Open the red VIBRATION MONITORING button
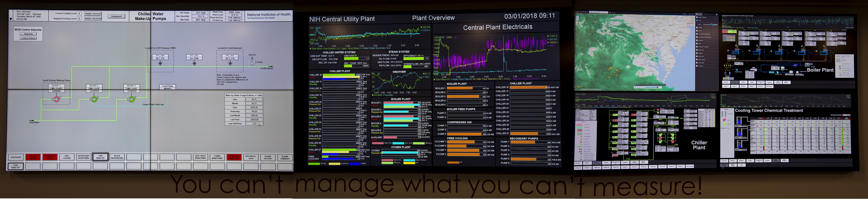This screenshot has height=199, width=868. tap(234, 157)
